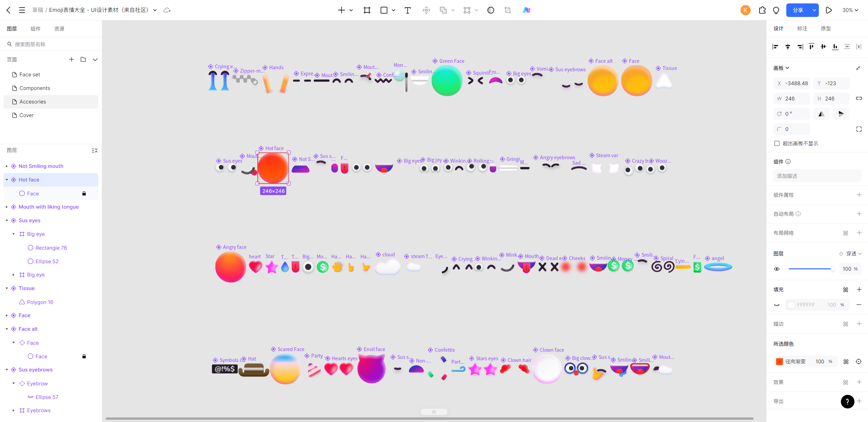Open the plugins icon in top bar
Image resolution: width=868 pixels, height=422 pixels.
click(x=762, y=10)
